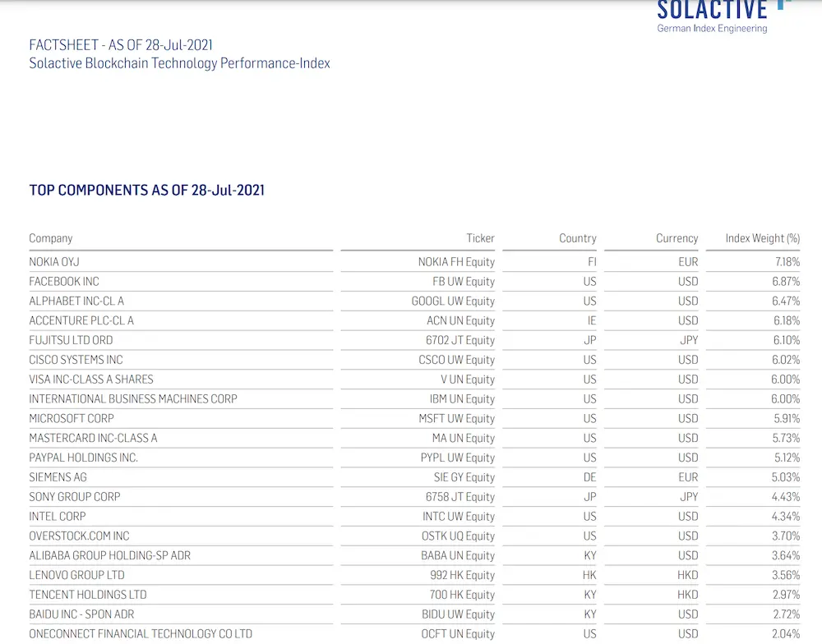Click Siemens' DE country code
Screen dimensions: 822x644
(x=589, y=477)
